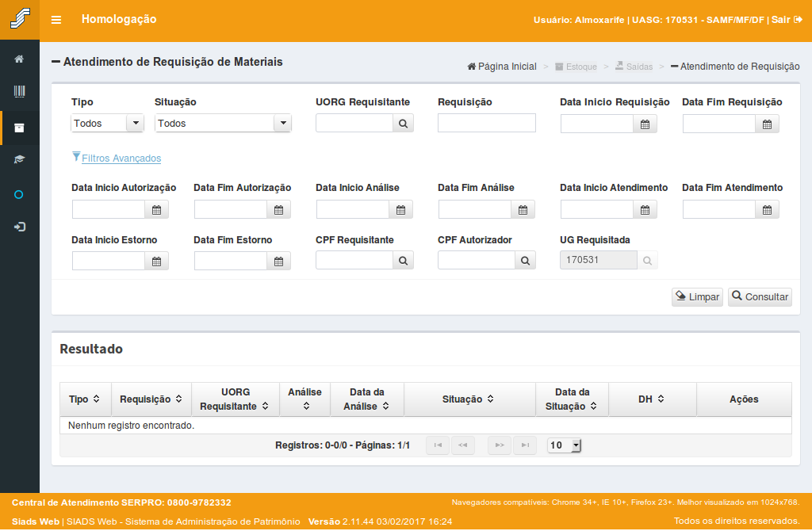Focus the CPF Requisitante input field
The image size is (812, 531).
(x=354, y=260)
